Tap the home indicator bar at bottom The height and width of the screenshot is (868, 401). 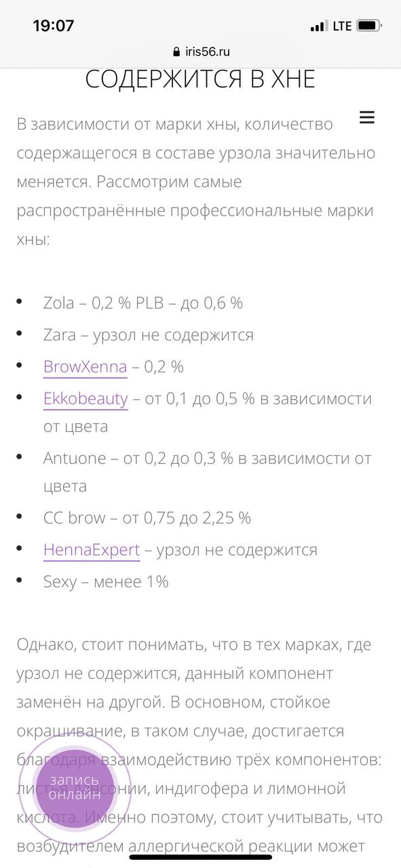[200, 857]
